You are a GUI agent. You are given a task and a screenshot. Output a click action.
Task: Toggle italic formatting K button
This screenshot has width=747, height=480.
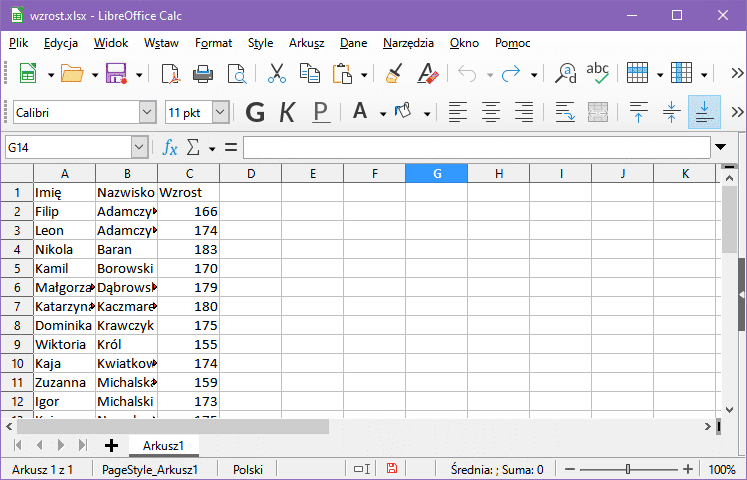click(287, 112)
